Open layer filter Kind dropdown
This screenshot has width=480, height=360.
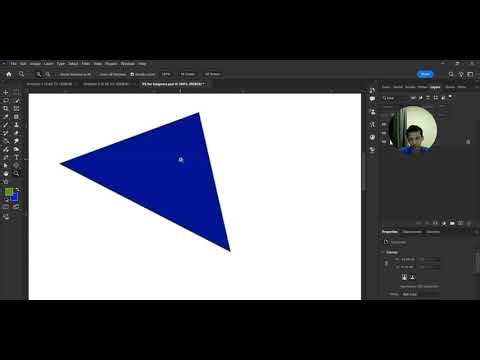(x=395, y=98)
